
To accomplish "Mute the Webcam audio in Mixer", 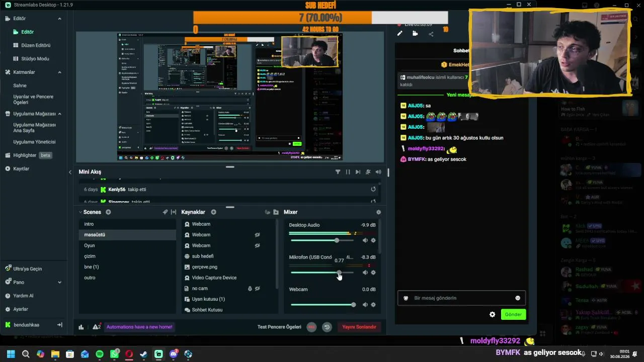I will (365, 305).
